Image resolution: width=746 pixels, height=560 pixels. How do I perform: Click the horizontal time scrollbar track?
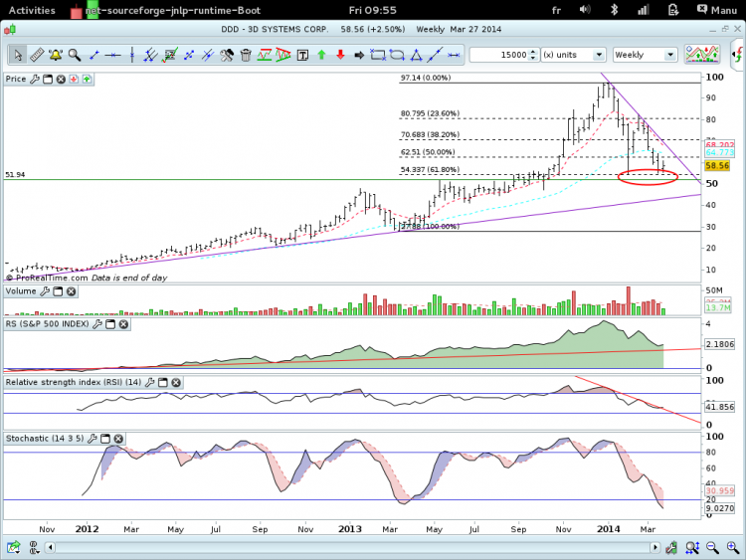[x=352, y=548]
